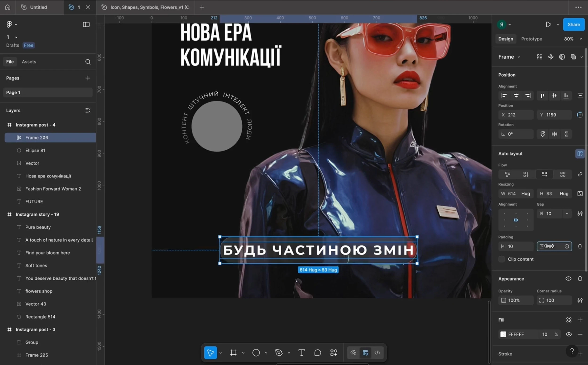The width and height of the screenshot is (588, 365).
Task: Open the Icon, Shapes, Symbols, Flowers_v1 tab
Action: pyautogui.click(x=145, y=7)
